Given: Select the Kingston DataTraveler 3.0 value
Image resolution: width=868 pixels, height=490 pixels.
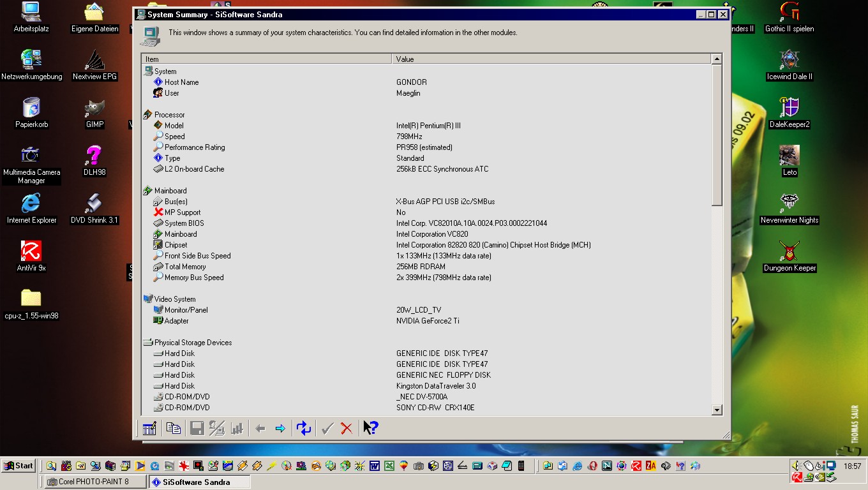Looking at the screenshot, I should point(436,386).
